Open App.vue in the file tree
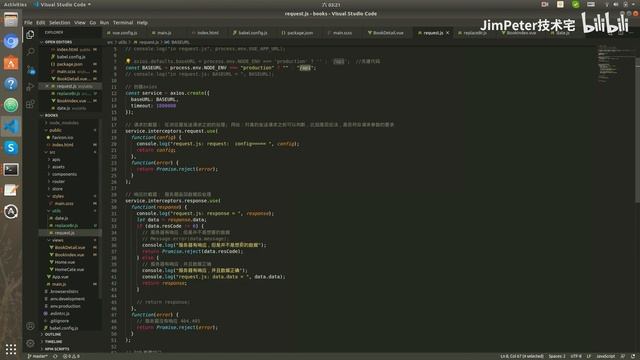The height and width of the screenshot is (360, 640). coord(60,277)
